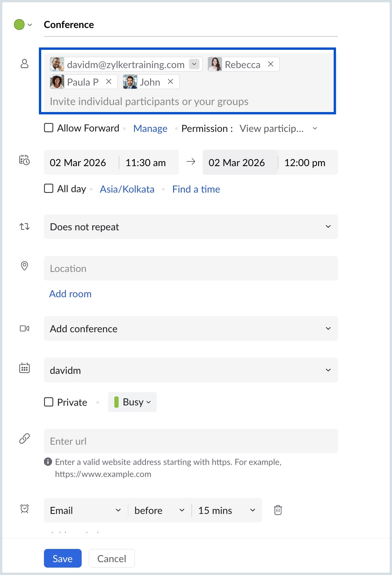The width and height of the screenshot is (392, 575).
Task: Save the Conference event
Action: [x=63, y=558]
